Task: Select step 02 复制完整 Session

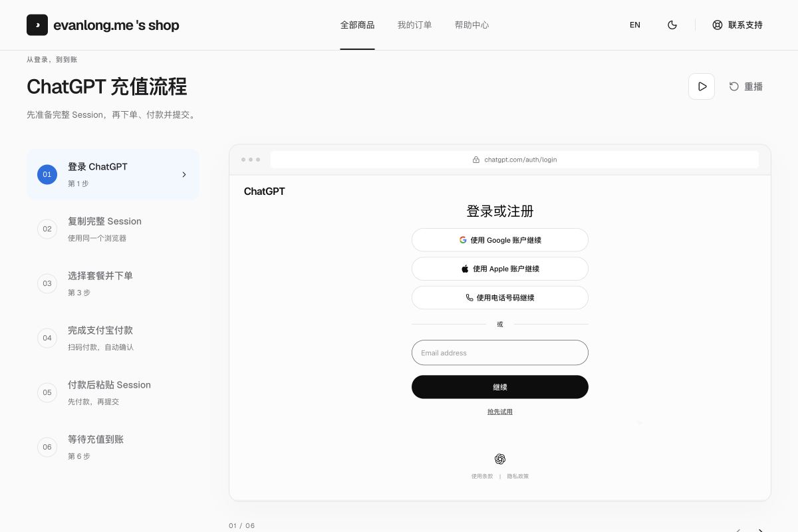Action: 113,229
